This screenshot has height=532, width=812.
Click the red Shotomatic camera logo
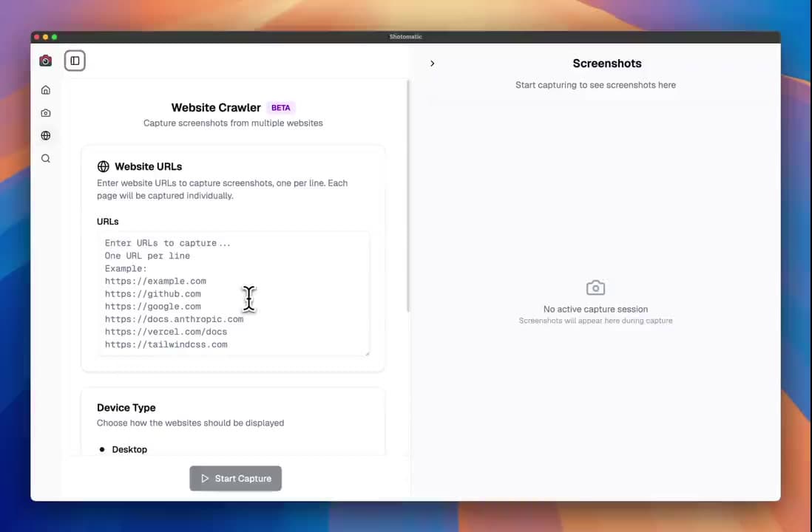(45, 61)
